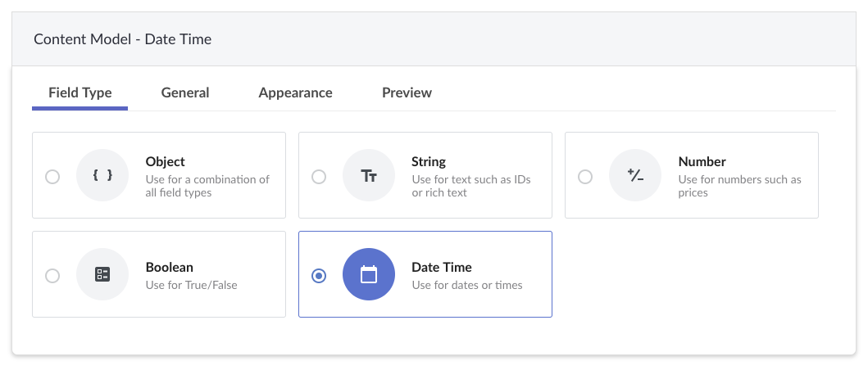Click the Boolean checklist icon

click(x=102, y=274)
